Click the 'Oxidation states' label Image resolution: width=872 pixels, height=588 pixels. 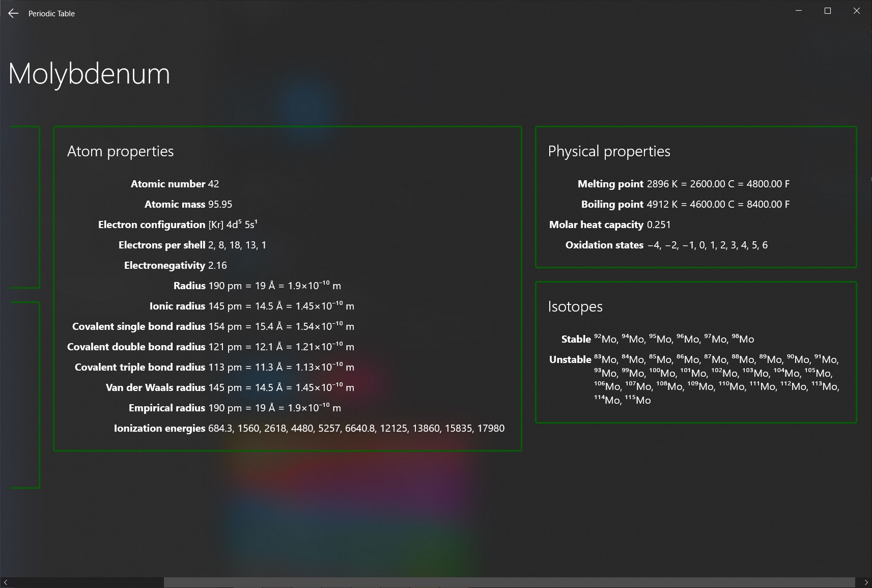click(605, 245)
